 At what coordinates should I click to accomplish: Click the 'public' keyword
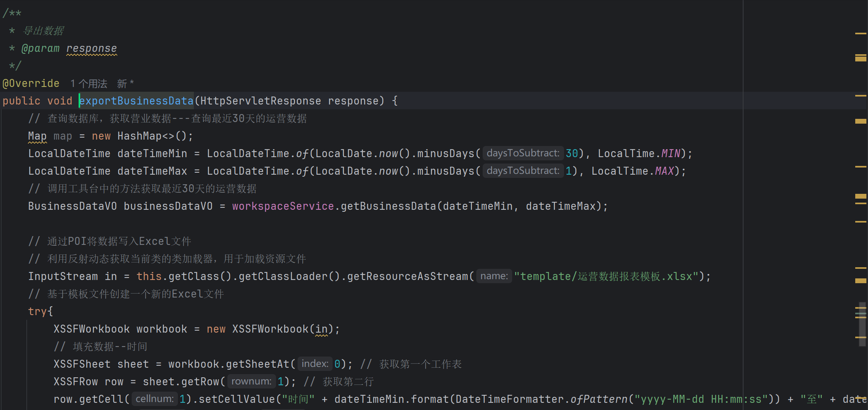tap(22, 101)
